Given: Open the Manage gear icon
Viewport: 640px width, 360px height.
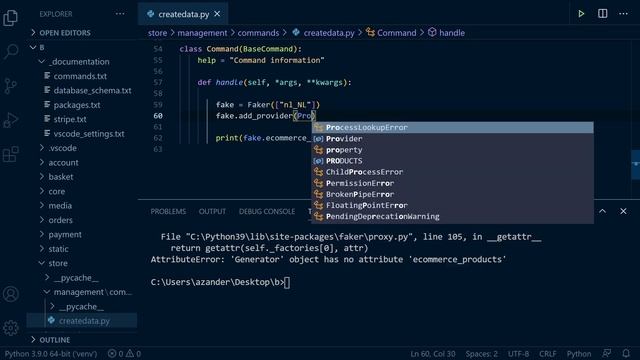Looking at the screenshot, I should pyautogui.click(x=11, y=328).
